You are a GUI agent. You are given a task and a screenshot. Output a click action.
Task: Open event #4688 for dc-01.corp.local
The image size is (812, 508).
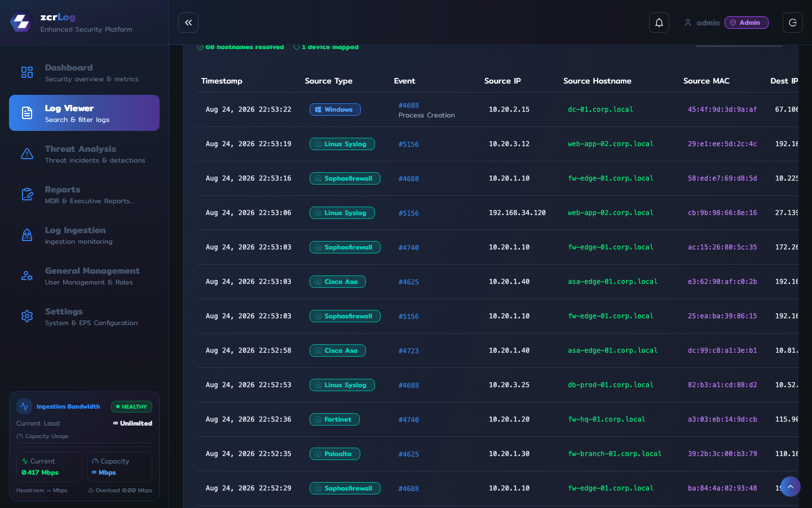point(408,106)
